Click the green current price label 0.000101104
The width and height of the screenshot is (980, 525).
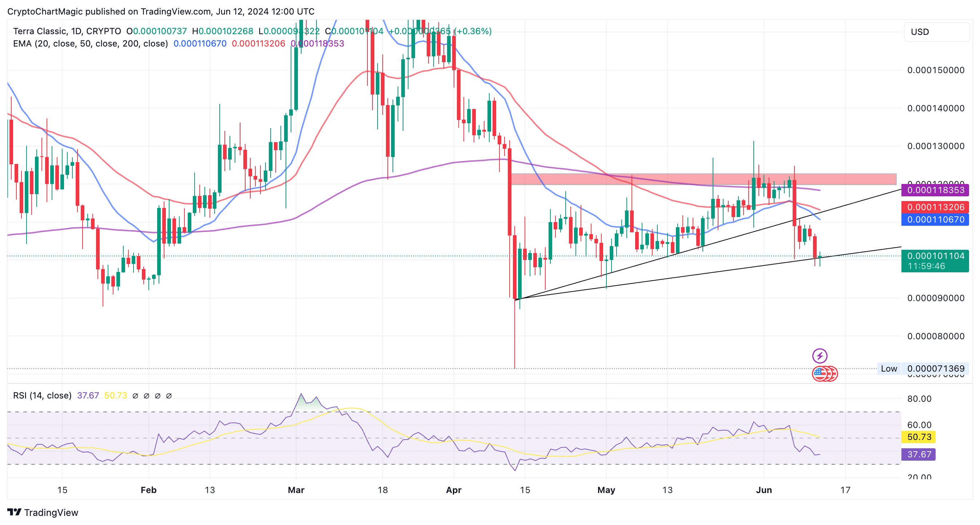(x=935, y=261)
